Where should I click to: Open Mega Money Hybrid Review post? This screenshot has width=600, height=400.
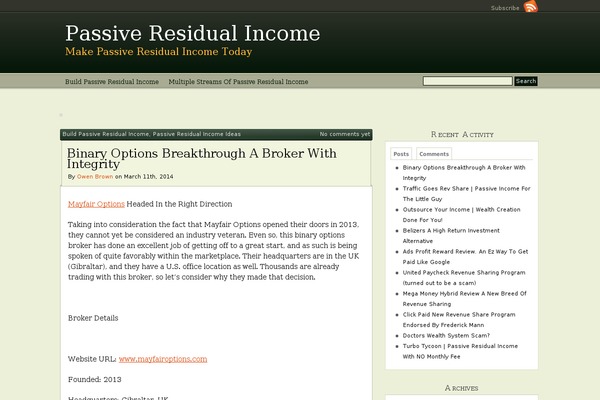(x=465, y=299)
